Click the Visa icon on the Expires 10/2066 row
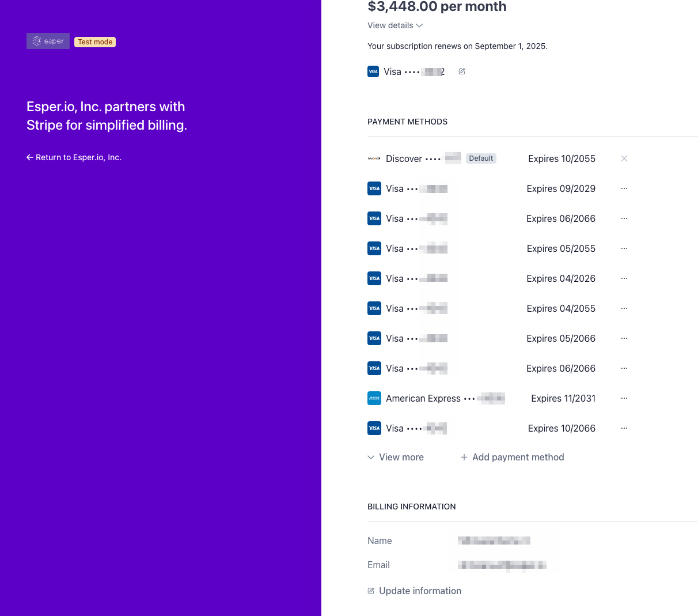 (x=374, y=428)
